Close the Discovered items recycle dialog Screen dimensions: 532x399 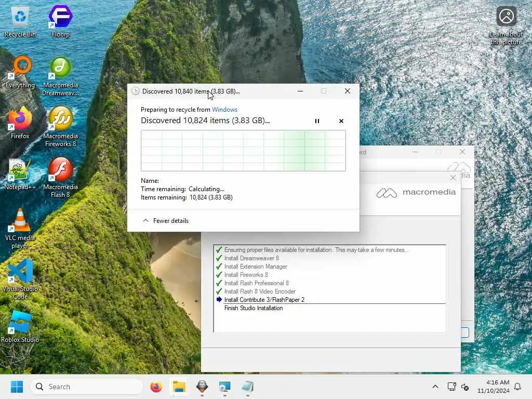click(x=348, y=91)
